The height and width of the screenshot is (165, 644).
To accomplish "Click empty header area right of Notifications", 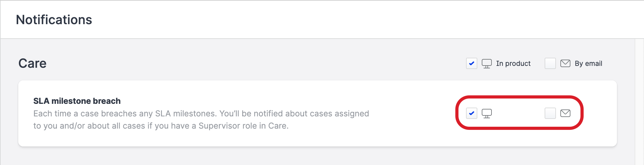I will [x=346, y=20].
